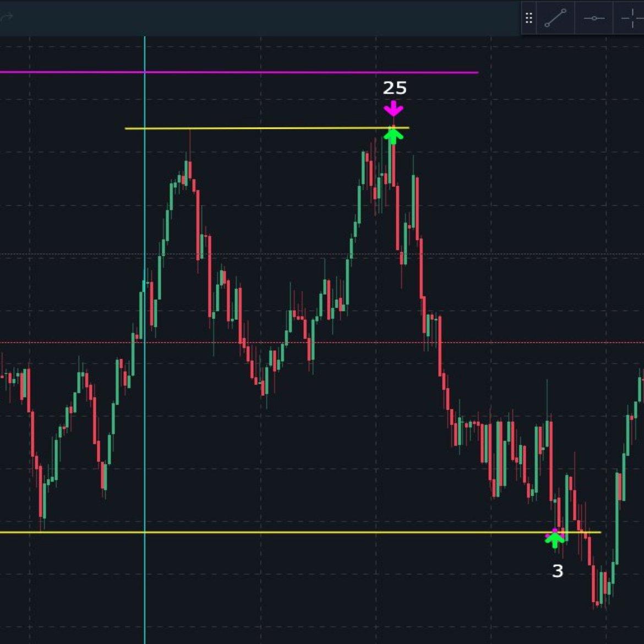The width and height of the screenshot is (644, 644).
Task: Grab the favorites toolbar drag handle
Action: point(529,18)
